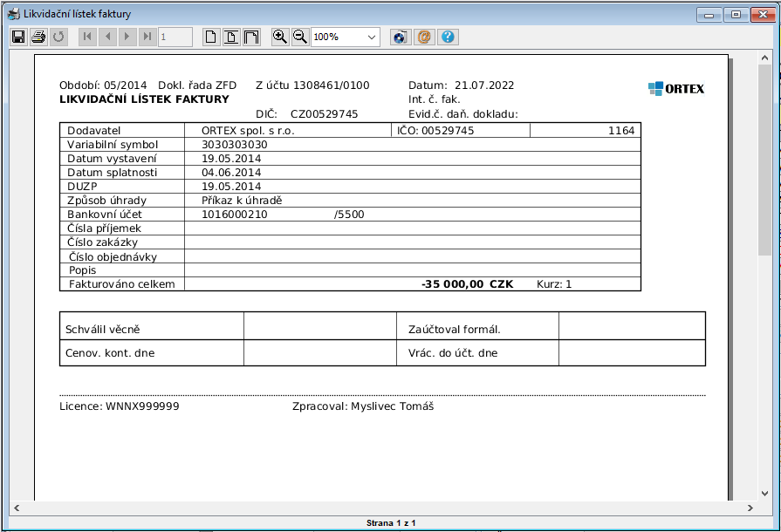Click the horizontal scrollbar right arrow

pos(750,508)
